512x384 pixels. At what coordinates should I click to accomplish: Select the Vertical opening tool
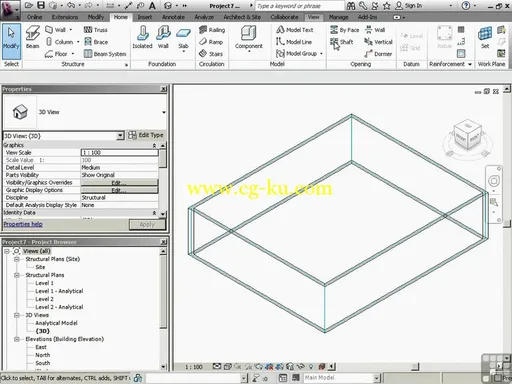[378, 42]
